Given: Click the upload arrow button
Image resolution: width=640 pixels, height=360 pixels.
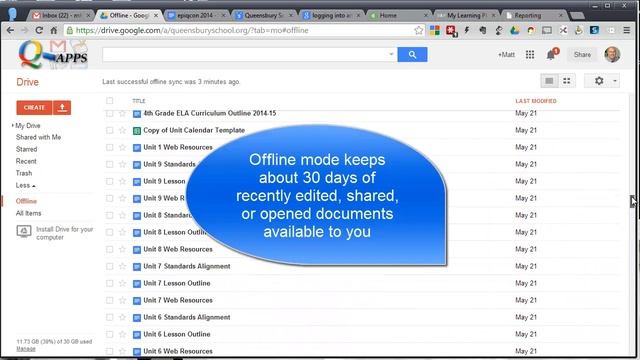Looking at the screenshot, I should 62,107.
